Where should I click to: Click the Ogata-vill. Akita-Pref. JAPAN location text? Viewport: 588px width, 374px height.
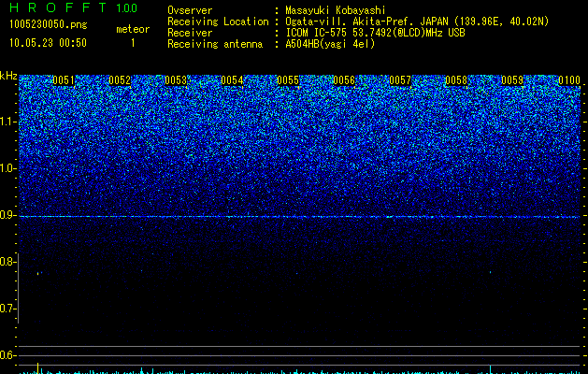point(417,22)
